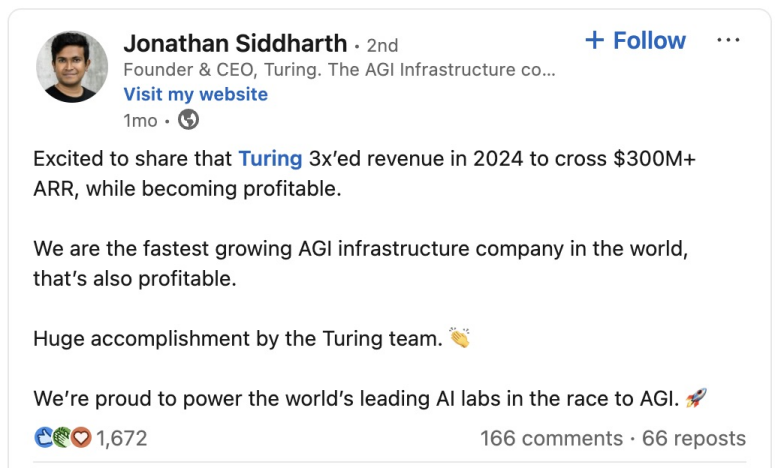This screenshot has height=468, width=778.
Task: Click the 2nd degree connection badge
Action: tap(382, 45)
